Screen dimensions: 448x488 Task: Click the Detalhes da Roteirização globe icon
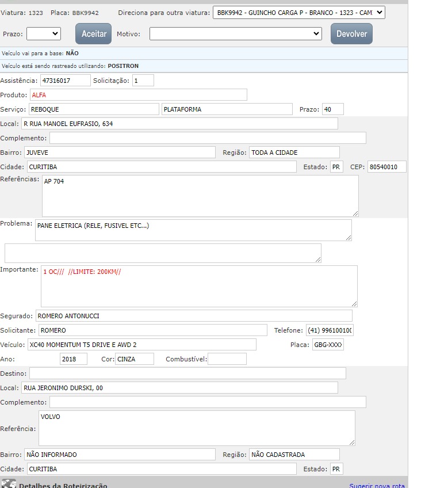(x=9, y=483)
